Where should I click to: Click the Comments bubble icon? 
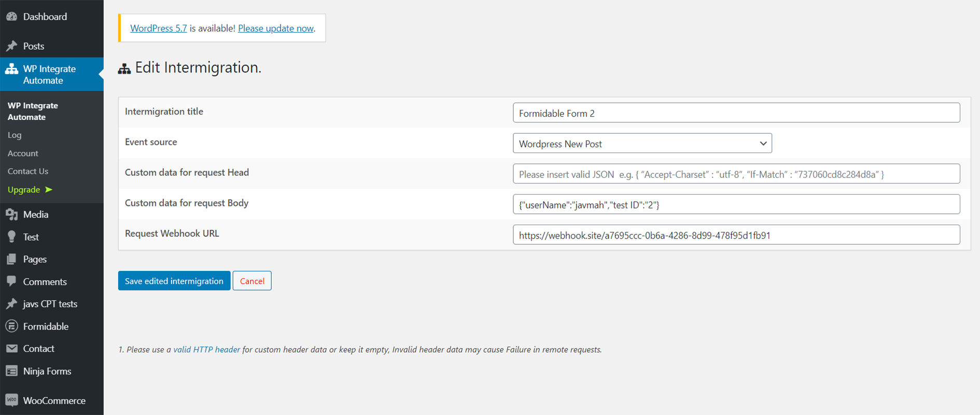pos(12,281)
